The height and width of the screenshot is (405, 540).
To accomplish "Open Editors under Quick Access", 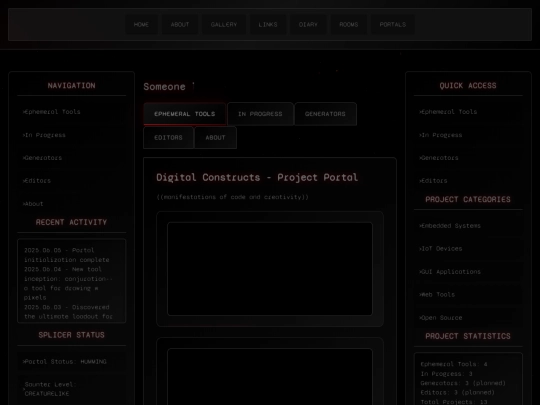I will (468, 180).
